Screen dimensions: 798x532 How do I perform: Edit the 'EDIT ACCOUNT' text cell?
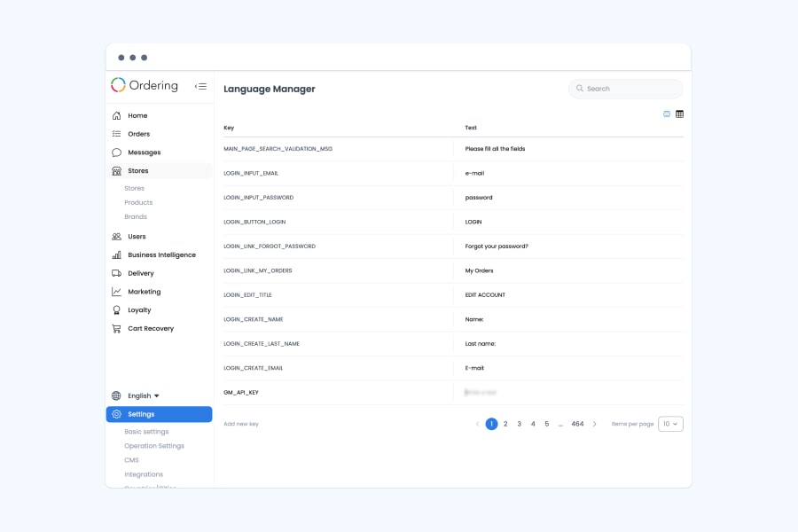point(484,294)
